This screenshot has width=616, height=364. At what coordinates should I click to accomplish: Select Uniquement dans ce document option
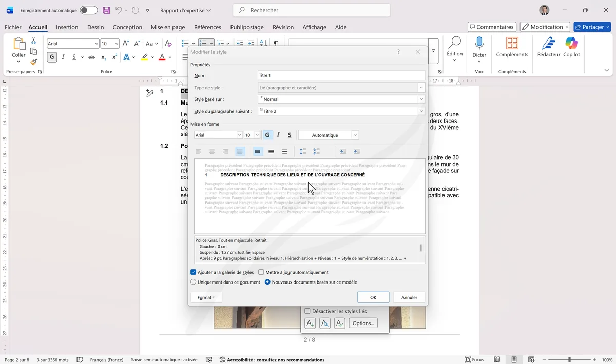click(194, 282)
